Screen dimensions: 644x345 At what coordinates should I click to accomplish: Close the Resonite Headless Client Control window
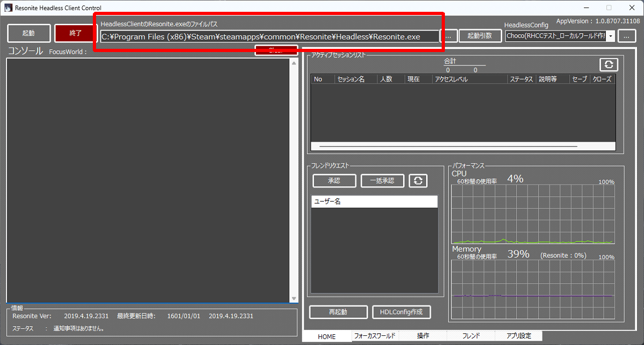pyautogui.click(x=632, y=8)
